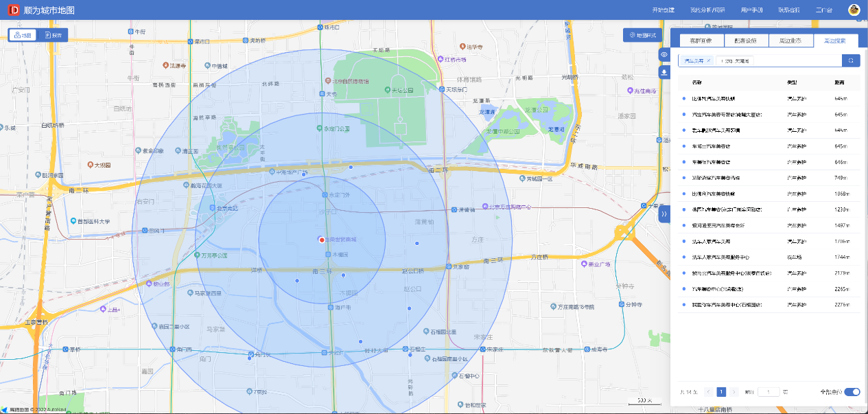Select the result row with distance 1497m
Viewport: 868px width, 414px height.
pos(769,225)
